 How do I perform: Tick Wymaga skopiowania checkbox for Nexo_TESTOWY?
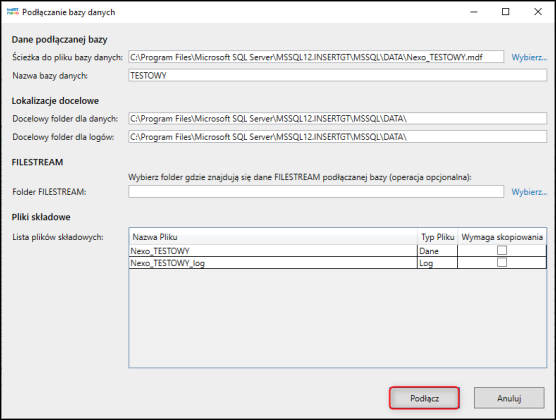click(502, 250)
